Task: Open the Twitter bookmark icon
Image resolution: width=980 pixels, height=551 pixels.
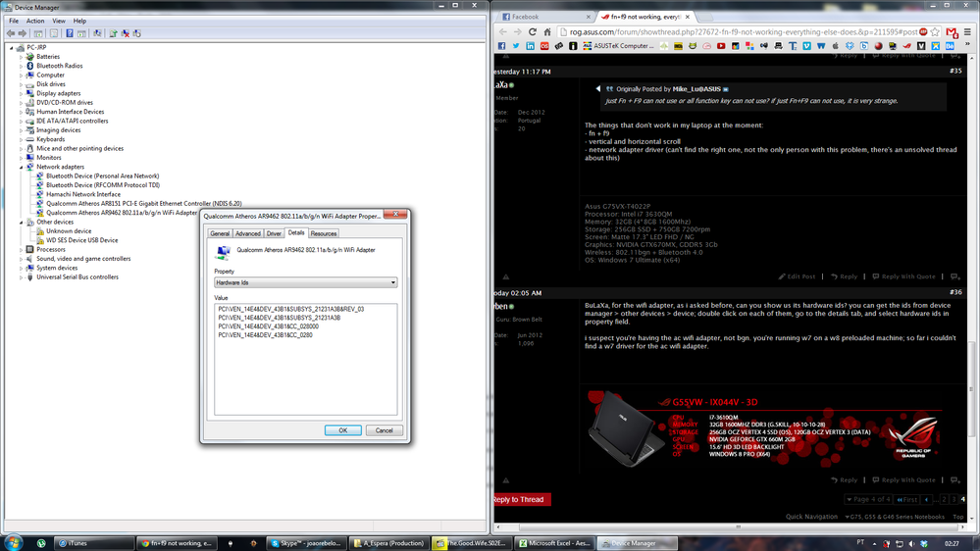Action: (x=516, y=46)
